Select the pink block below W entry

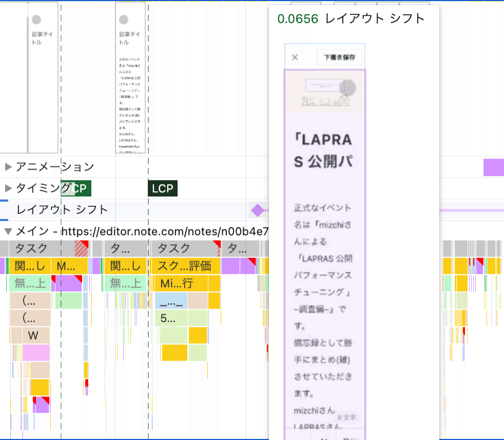[36, 353]
